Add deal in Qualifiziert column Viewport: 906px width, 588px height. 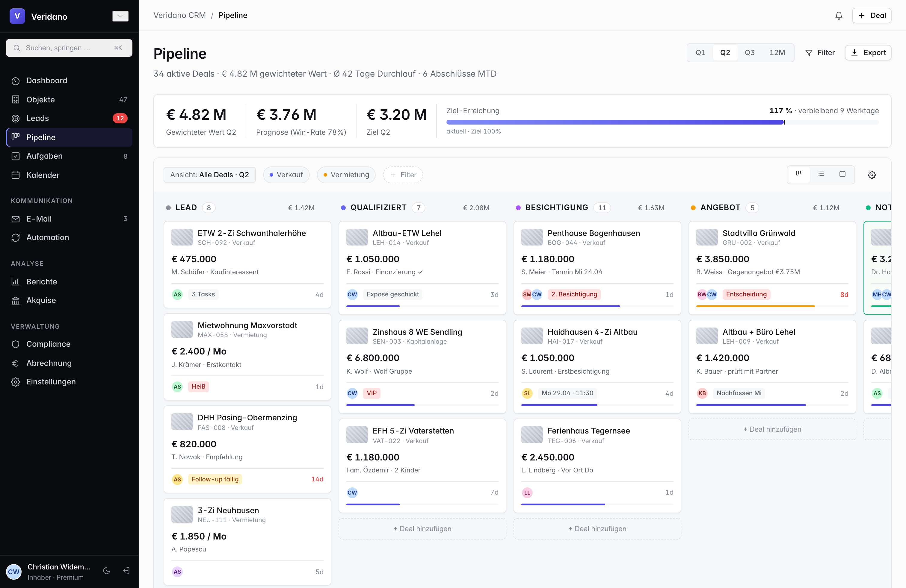[x=422, y=529]
